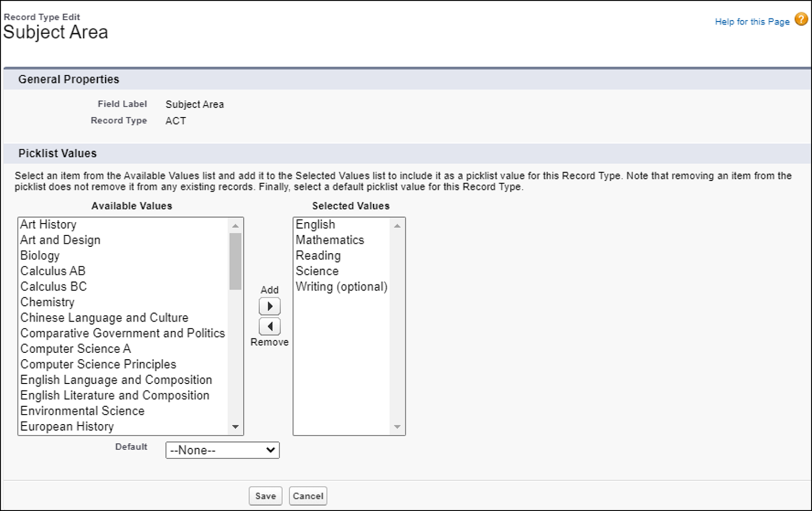Select Calculus BC in Available Values
Viewport: 812px width, 511px height.
click(124, 287)
